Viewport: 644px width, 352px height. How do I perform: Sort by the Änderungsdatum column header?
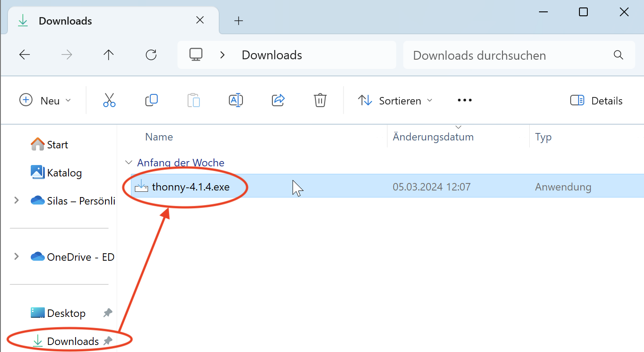tap(433, 137)
